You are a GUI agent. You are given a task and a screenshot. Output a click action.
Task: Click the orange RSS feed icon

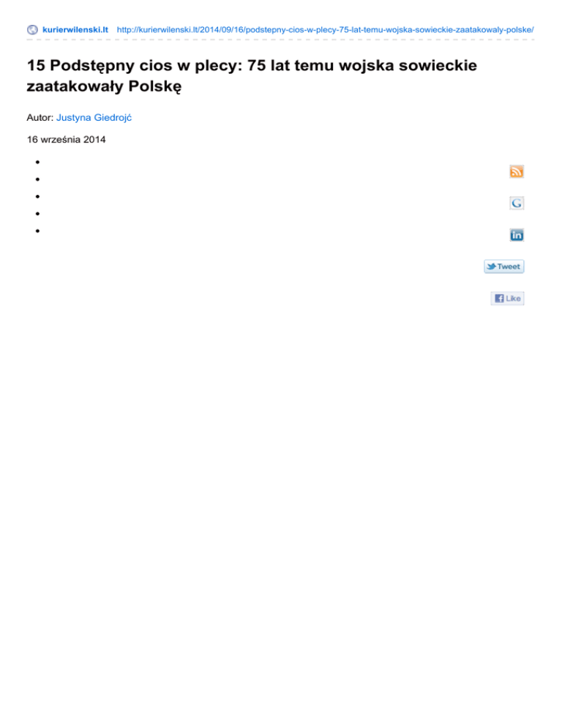click(x=517, y=171)
